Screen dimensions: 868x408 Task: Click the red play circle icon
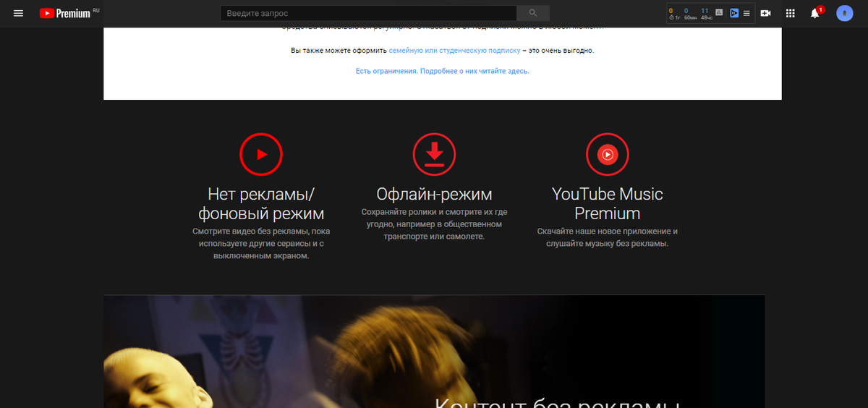tap(261, 154)
